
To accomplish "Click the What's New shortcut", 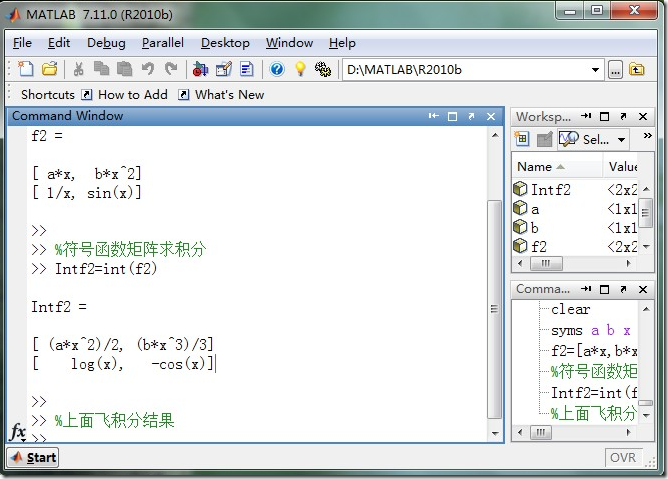I will [221, 95].
